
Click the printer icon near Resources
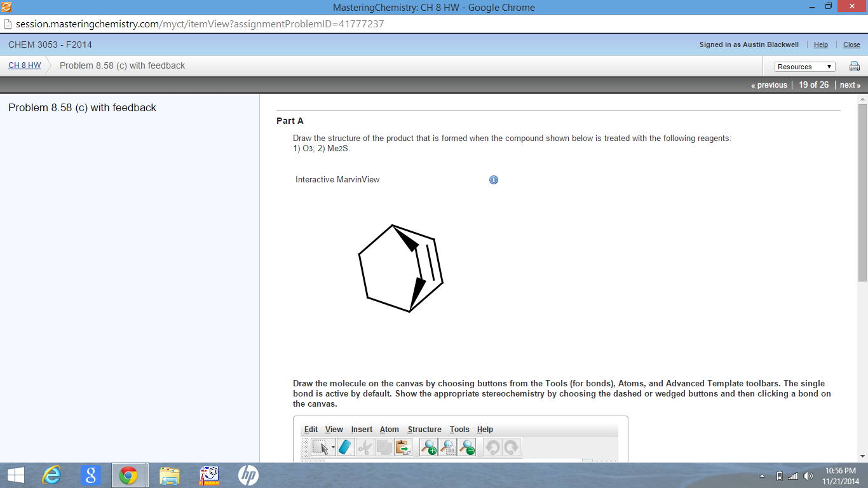coord(855,65)
